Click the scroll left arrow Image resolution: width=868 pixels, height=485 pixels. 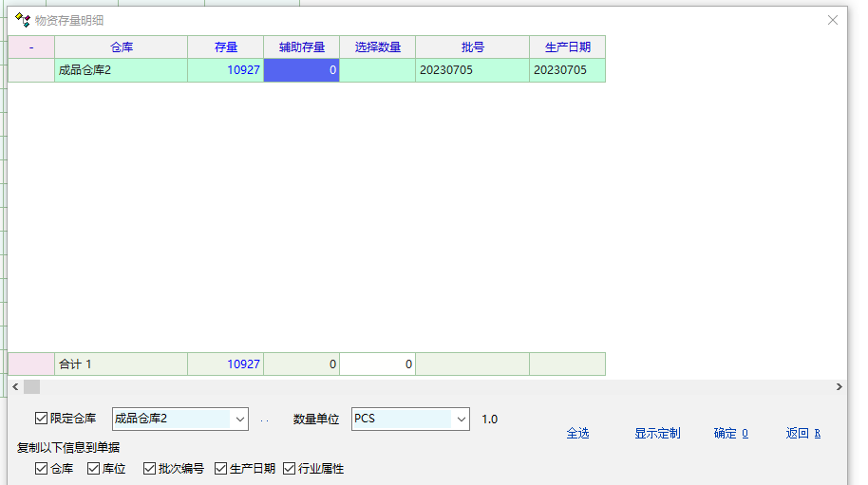pyautogui.click(x=14, y=387)
